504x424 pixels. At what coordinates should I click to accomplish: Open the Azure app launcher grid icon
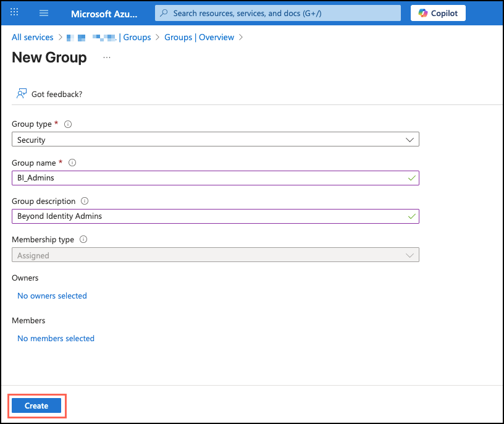tap(15, 13)
